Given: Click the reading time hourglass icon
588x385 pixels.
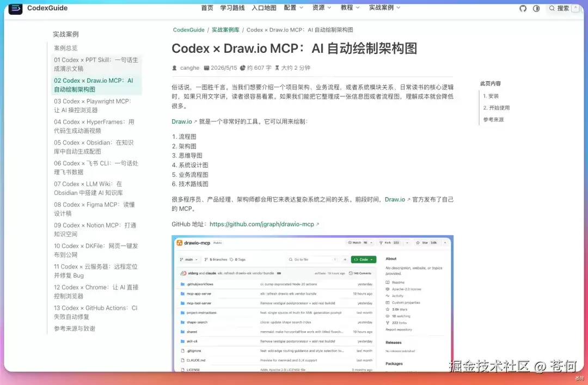Looking at the screenshot, I should coord(277,68).
